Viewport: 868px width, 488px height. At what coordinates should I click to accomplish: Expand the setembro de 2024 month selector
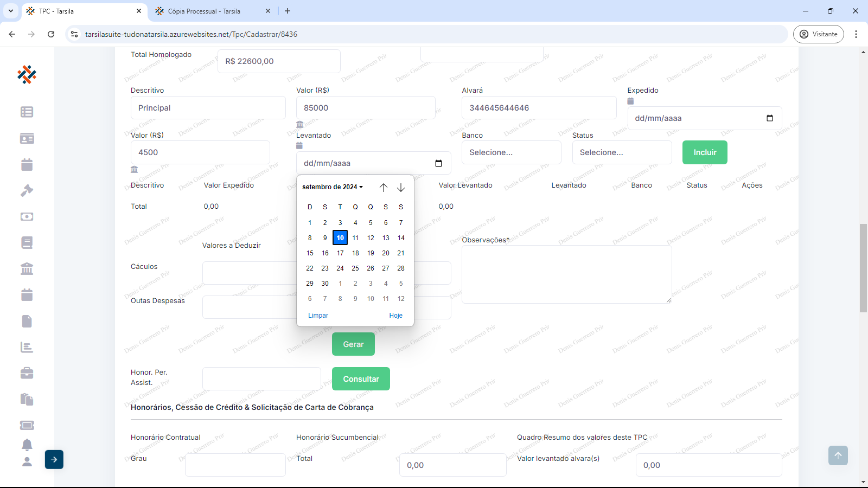coord(333,187)
